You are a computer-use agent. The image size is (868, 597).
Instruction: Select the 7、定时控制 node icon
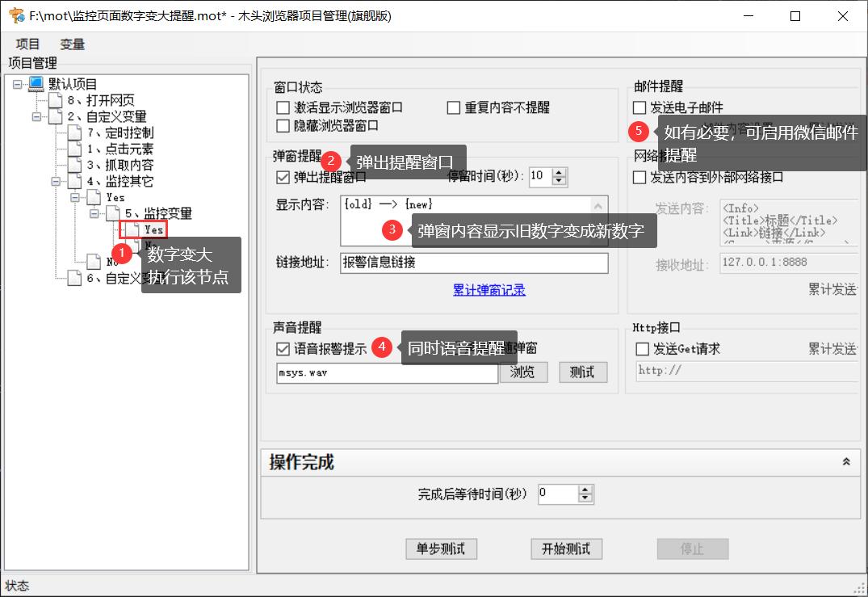pyautogui.click(x=73, y=134)
